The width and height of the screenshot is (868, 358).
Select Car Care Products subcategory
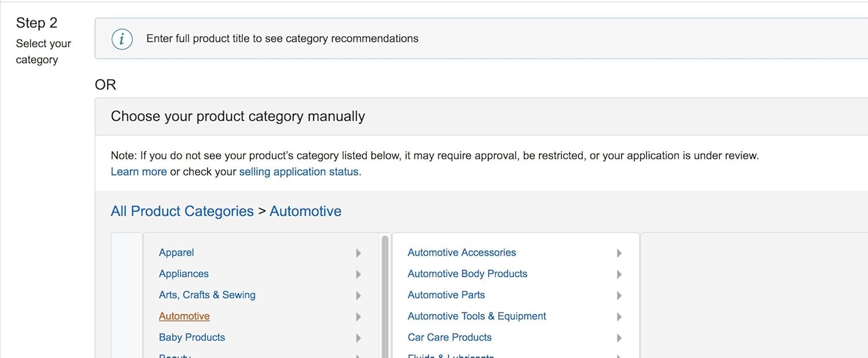[450, 338]
